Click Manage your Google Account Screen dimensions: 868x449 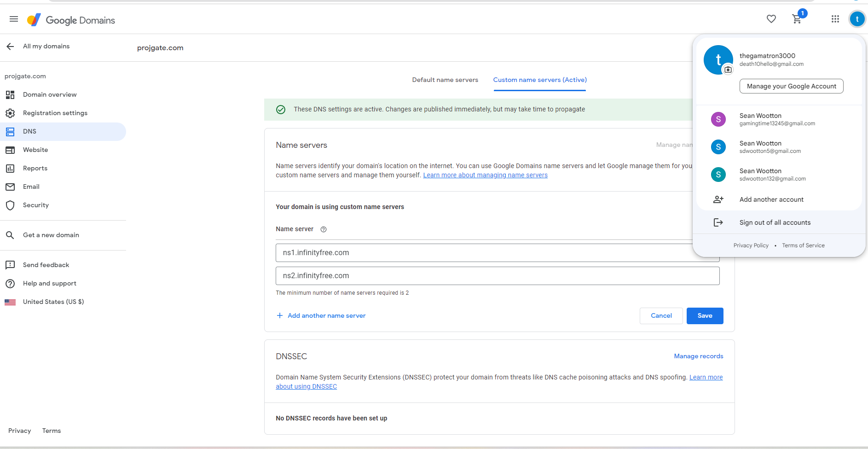tap(791, 87)
